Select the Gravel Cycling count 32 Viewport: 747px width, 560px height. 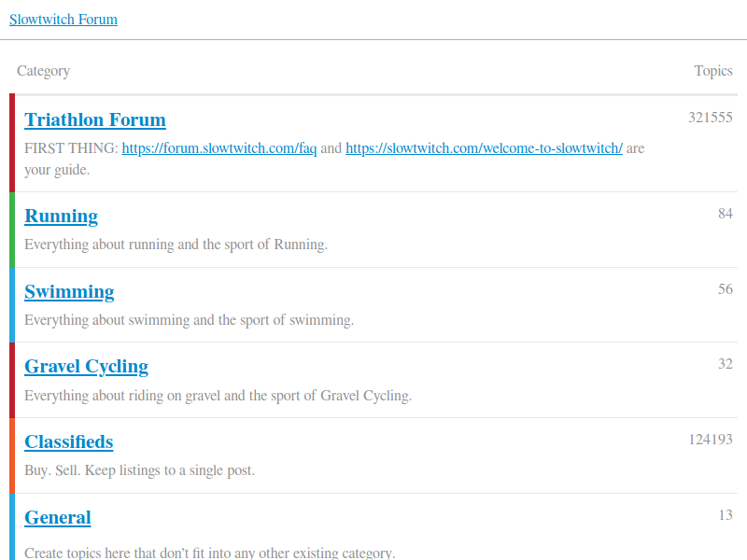pos(726,364)
